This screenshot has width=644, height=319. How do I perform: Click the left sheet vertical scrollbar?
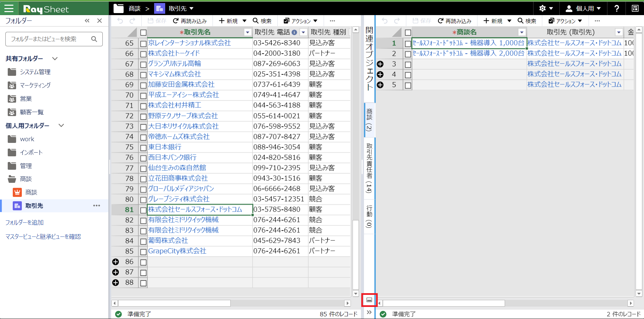point(356,255)
